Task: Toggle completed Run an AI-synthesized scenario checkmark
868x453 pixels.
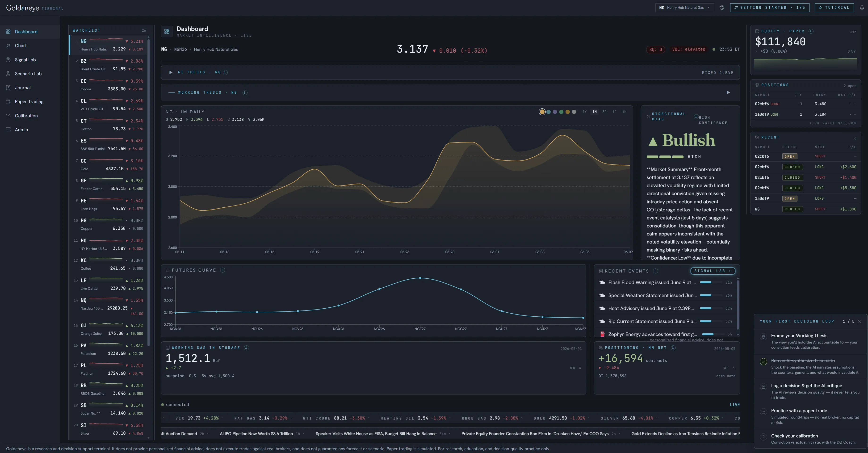Action: coord(763,362)
